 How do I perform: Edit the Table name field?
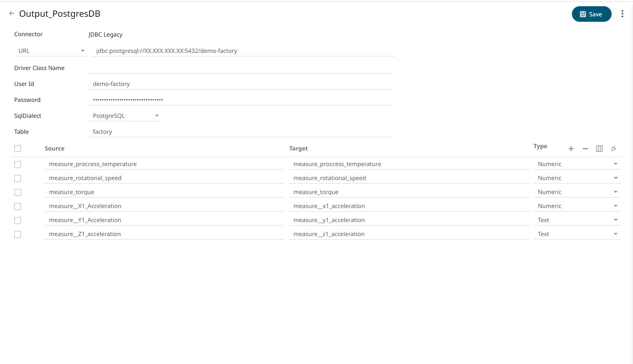point(240,132)
